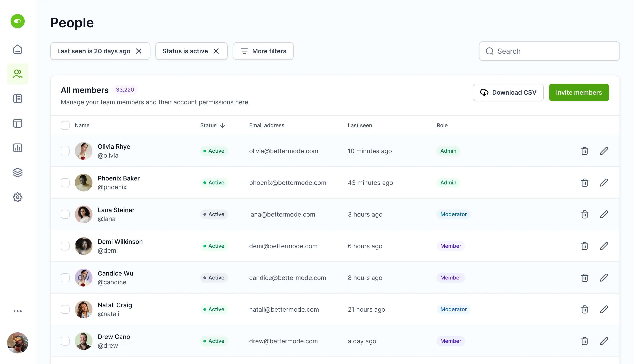
Task: Open More filters options
Action: [x=263, y=51]
